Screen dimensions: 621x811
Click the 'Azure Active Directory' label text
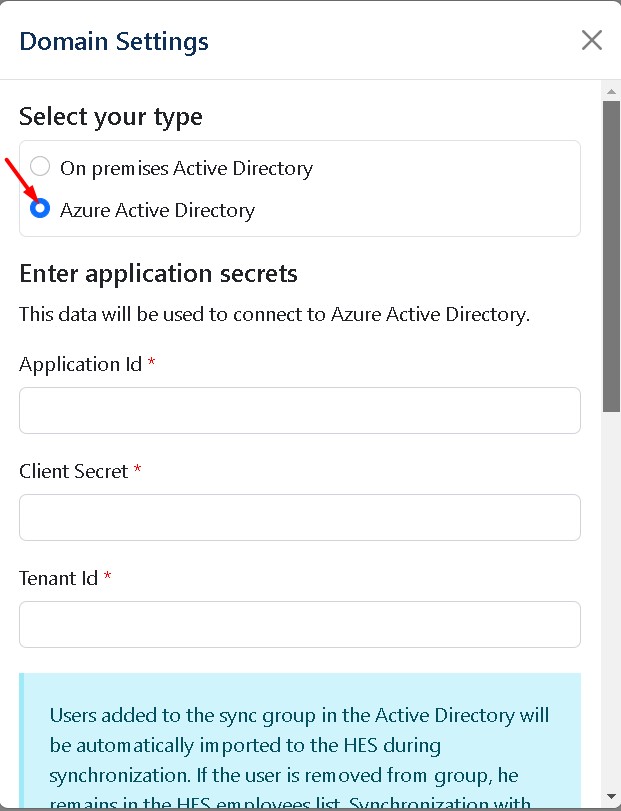click(x=157, y=210)
